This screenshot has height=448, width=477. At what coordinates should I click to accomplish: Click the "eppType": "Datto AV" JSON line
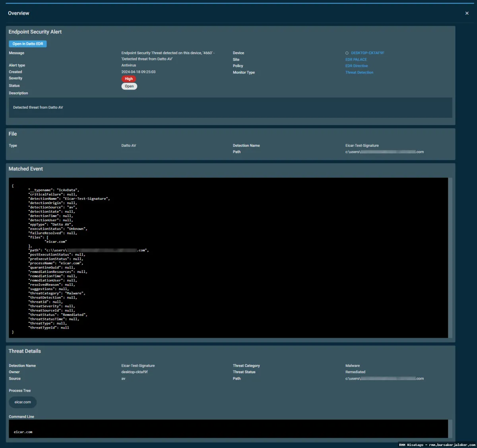pos(50,224)
